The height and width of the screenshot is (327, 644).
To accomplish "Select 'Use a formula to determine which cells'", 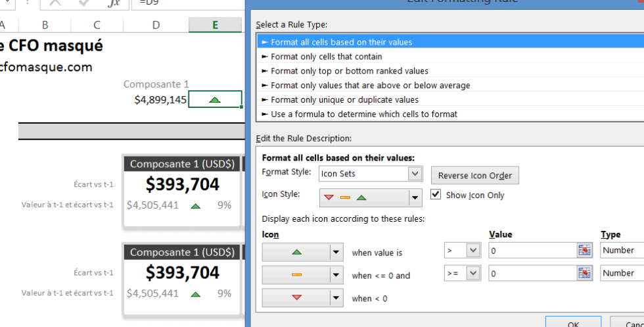I will [x=451, y=114].
